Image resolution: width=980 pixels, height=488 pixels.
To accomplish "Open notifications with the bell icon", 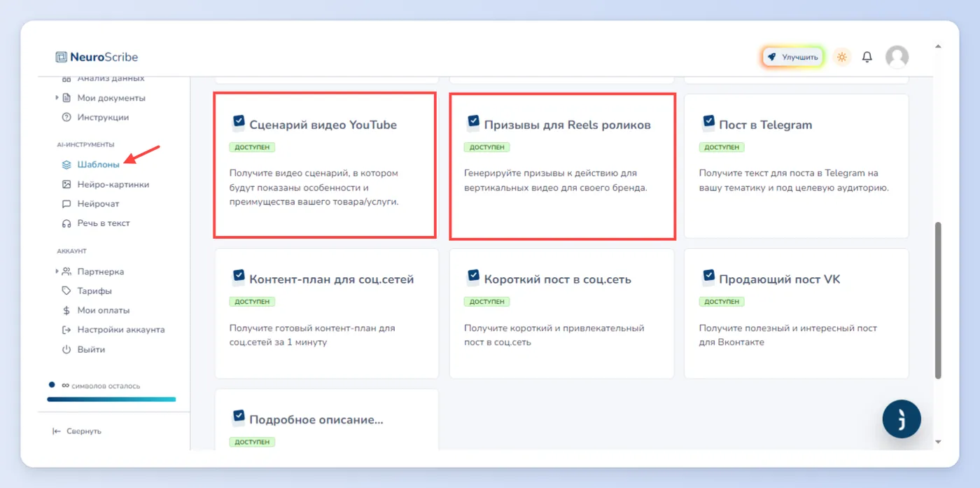I will point(867,57).
